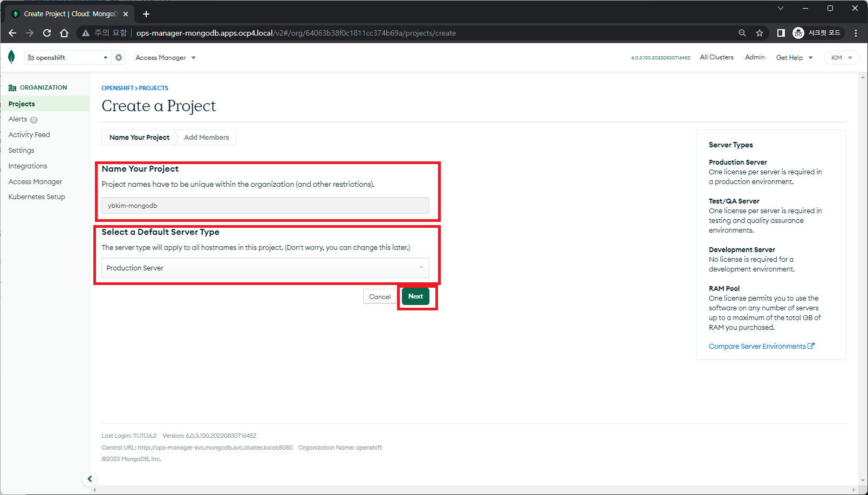Click the Next button
Image resolution: width=868 pixels, height=495 pixels.
pyautogui.click(x=415, y=296)
